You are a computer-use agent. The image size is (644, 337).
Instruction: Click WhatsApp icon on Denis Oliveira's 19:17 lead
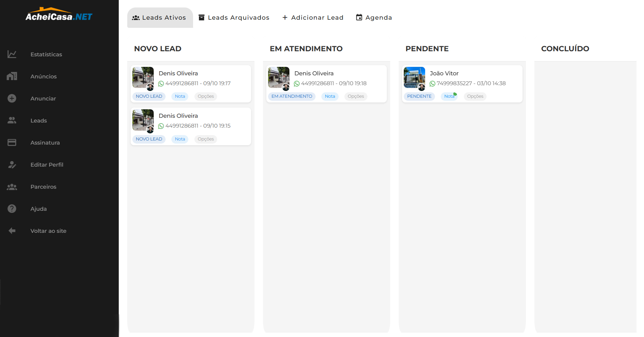coord(160,83)
